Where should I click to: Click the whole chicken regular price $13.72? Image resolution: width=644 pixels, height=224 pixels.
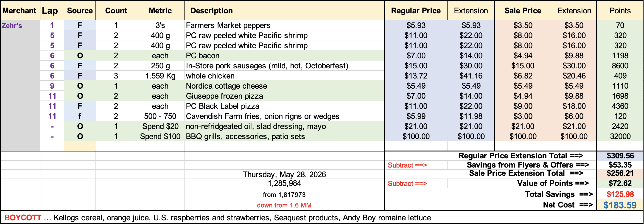click(416, 76)
